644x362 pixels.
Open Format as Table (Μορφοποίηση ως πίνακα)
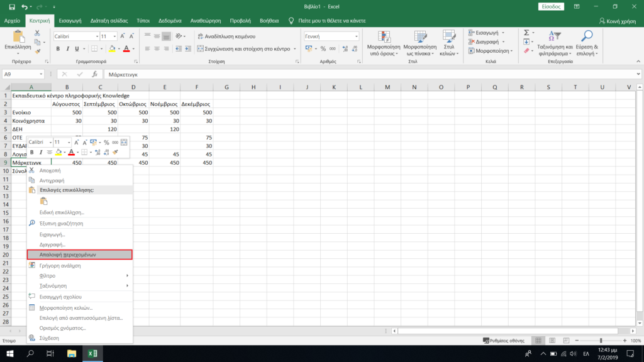tap(419, 43)
